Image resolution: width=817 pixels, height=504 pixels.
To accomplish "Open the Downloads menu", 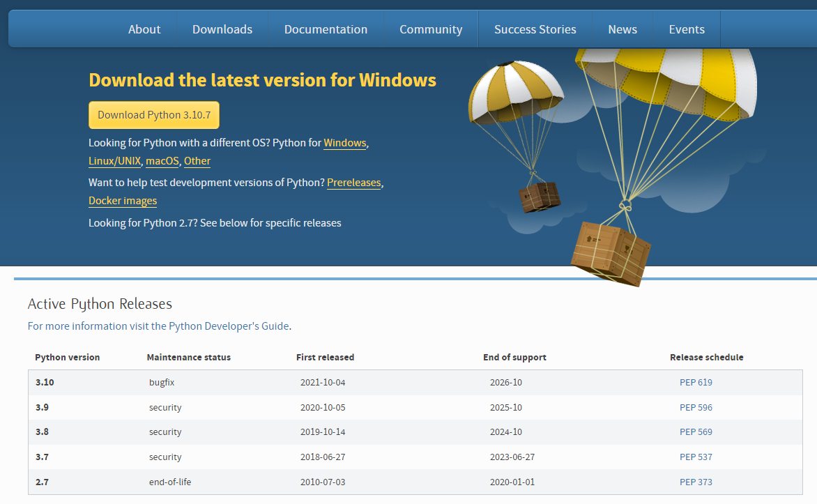I will click(x=222, y=29).
